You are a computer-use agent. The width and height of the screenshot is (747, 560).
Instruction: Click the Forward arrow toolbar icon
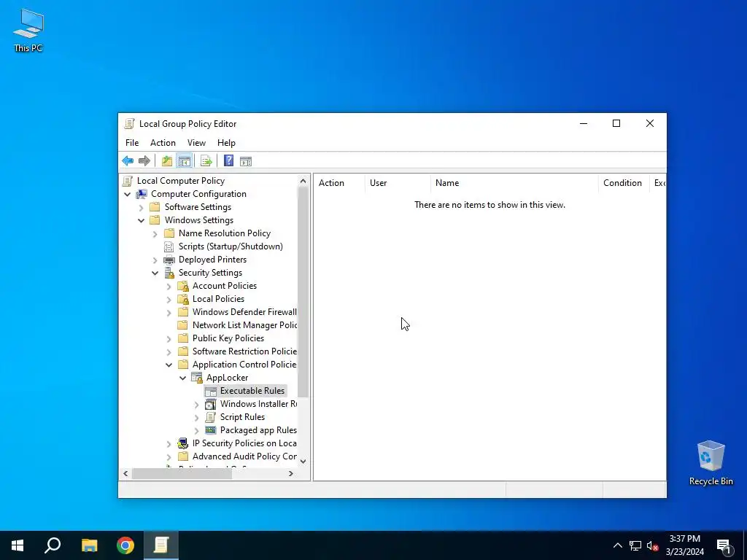(x=144, y=161)
